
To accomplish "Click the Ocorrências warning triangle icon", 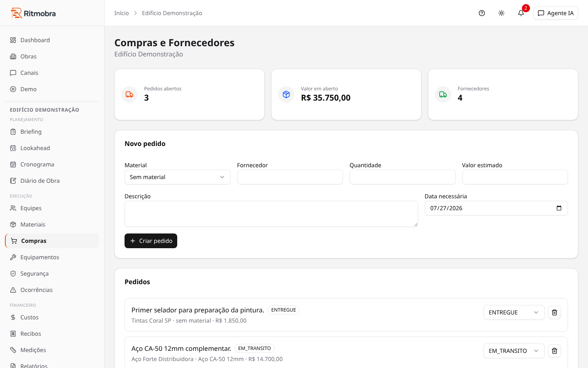I will point(13,290).
